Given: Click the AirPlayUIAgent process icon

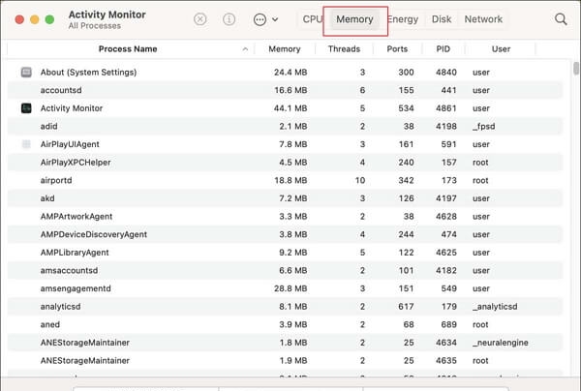Looking at the screenshot, I should [26, 144].
